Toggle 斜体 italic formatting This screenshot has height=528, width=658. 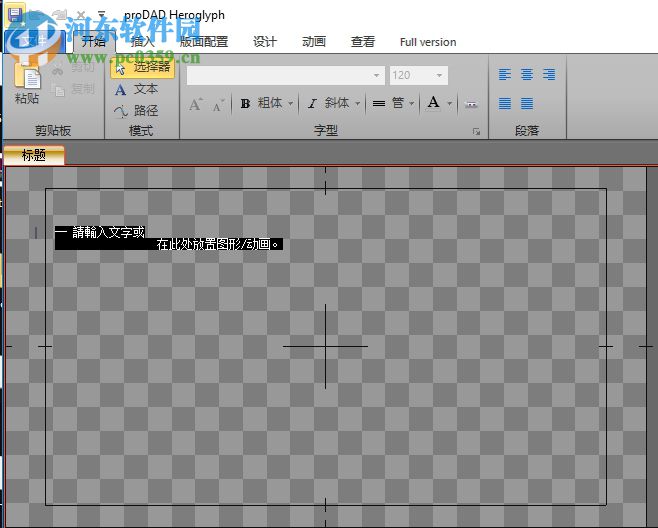tap(328, 103)
